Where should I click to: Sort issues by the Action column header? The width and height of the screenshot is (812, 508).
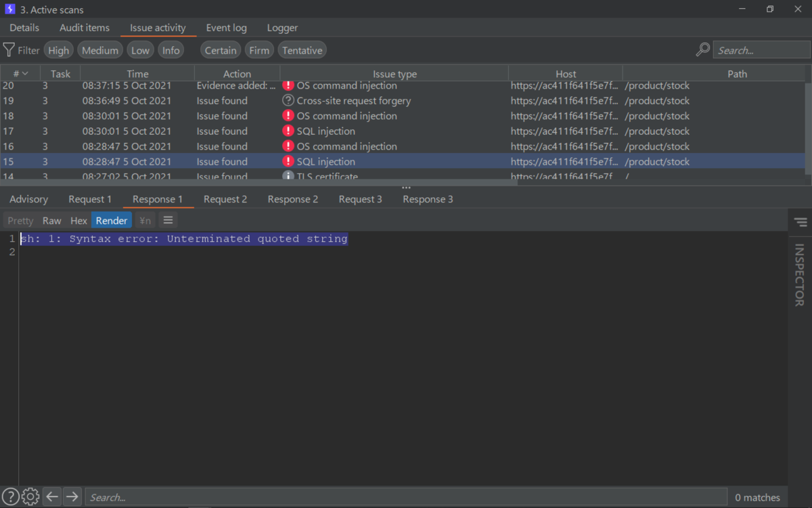[x=237, y=74]
